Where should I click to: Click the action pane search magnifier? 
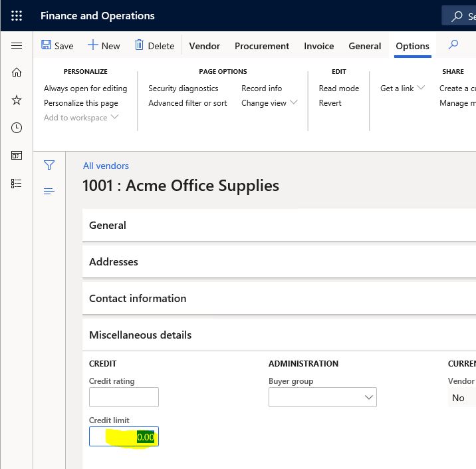pos(453,45)
